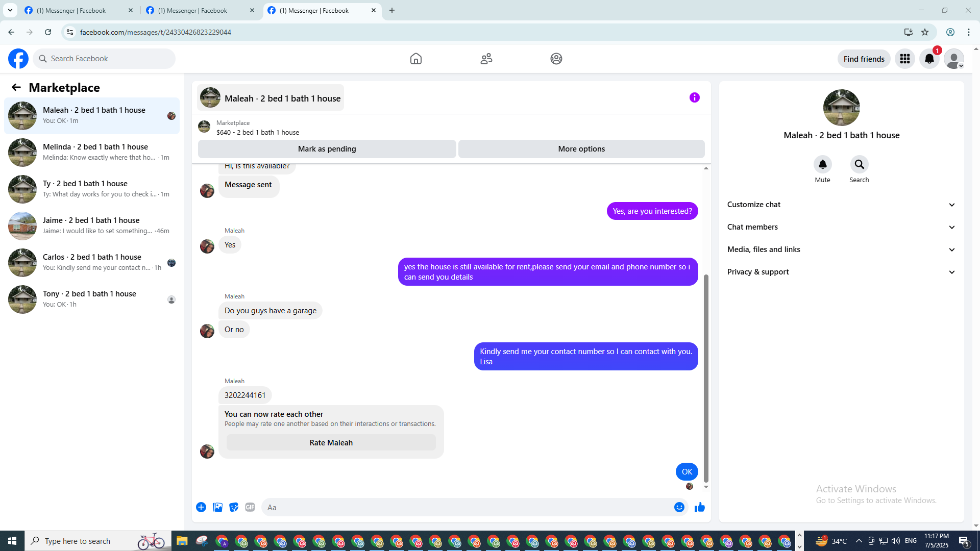Screen dimensions: 980x551
Task: Open the GIF picker
Action: pyautogui.click(x=250, y=507)
